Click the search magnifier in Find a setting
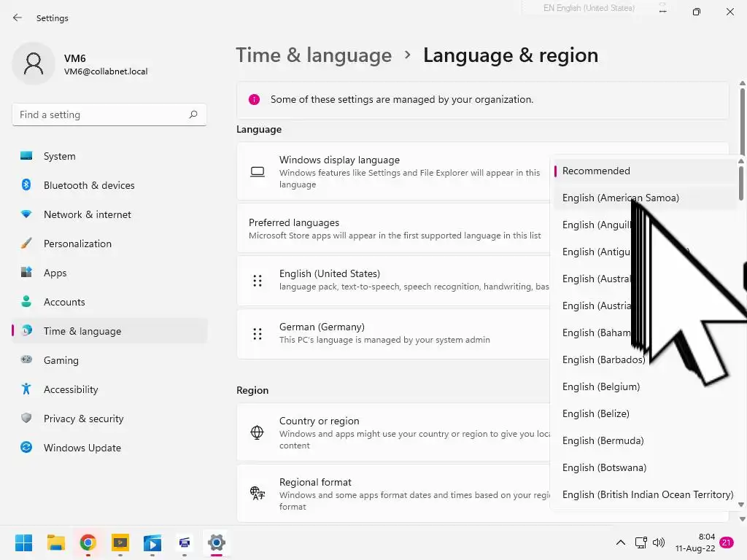The height and width of the screenshot is (560, 747). pyautogui.click(x=193, y=114)
